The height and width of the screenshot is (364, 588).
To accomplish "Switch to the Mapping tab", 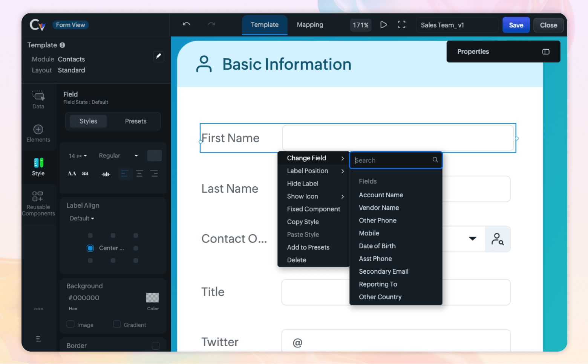I will 310,25.
